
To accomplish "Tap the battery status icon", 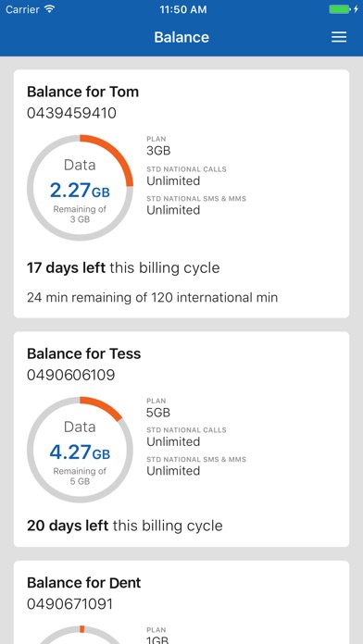I will (340, 9).
